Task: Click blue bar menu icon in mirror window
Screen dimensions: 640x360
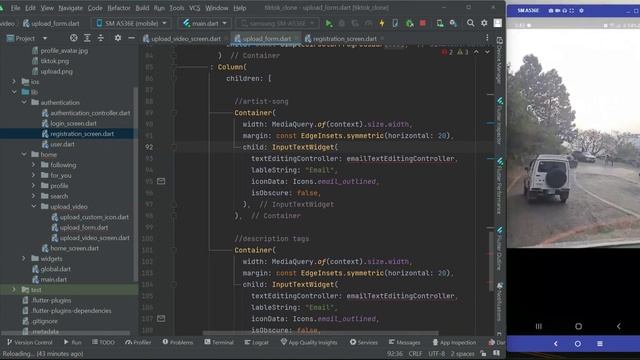Action: [x=600, y=344]
